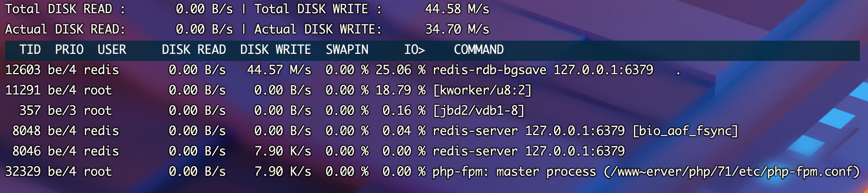This screenshot has height=193, width=868.
Task: Click the 18.79 % IO value
Action: tap(400, 90)
